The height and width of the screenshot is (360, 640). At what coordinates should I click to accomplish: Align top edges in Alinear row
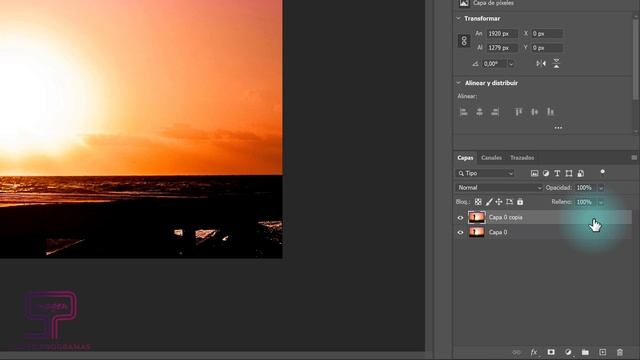[x=518, y=112]
